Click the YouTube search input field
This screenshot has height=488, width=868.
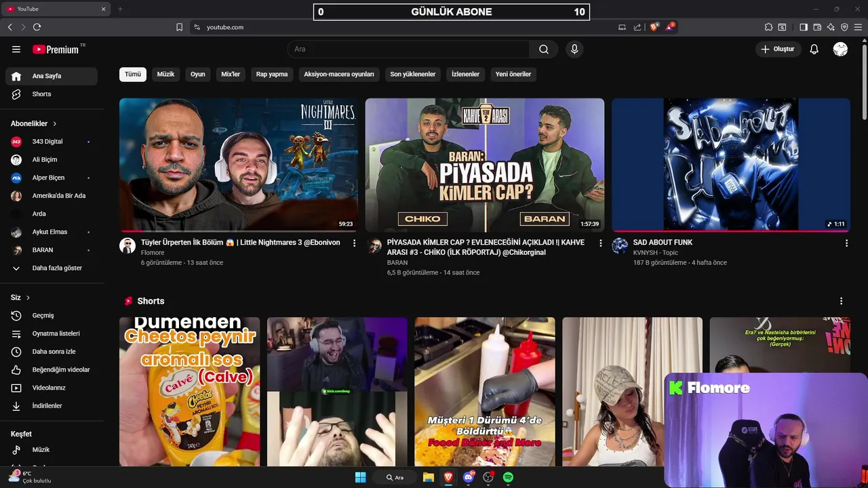click(408, 49)
